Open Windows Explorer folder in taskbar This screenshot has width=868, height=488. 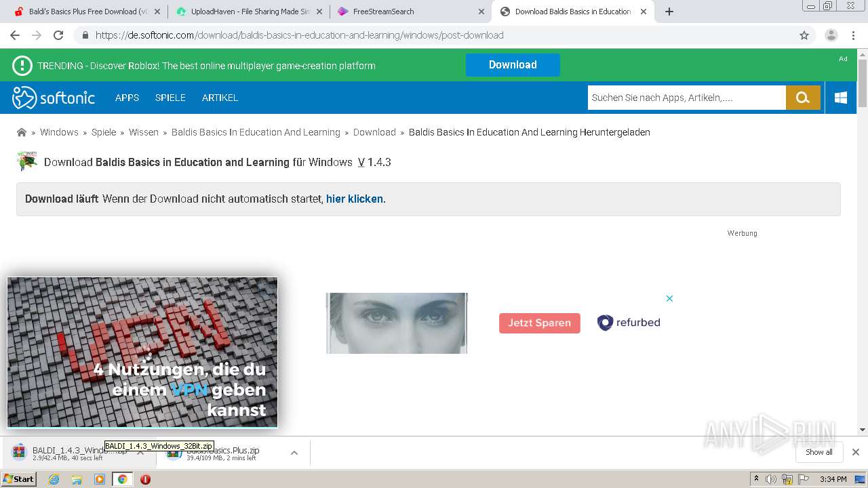[x=77, y=479]
